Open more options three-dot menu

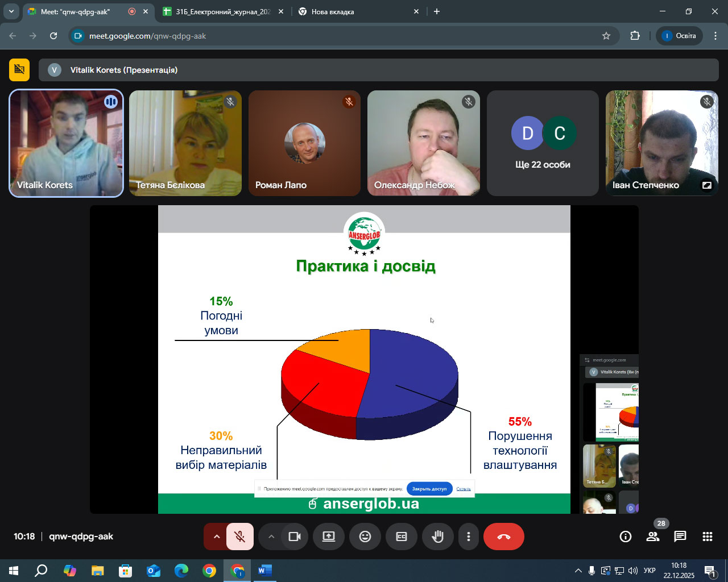(x=468, y=537)
